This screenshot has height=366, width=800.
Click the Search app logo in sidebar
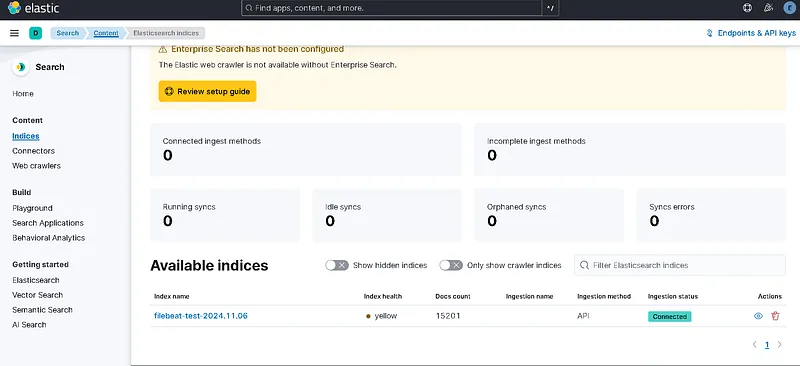point(21,67)
